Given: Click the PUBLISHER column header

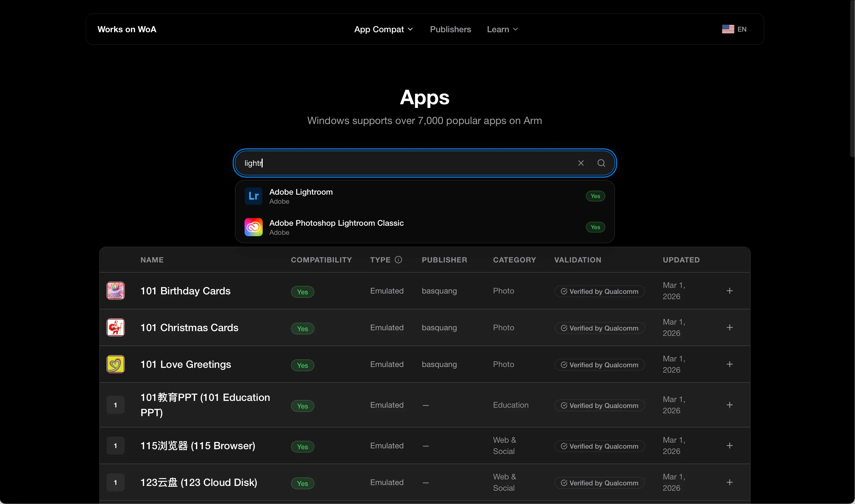Looking at the screenshot, I should tap(444, 260).
